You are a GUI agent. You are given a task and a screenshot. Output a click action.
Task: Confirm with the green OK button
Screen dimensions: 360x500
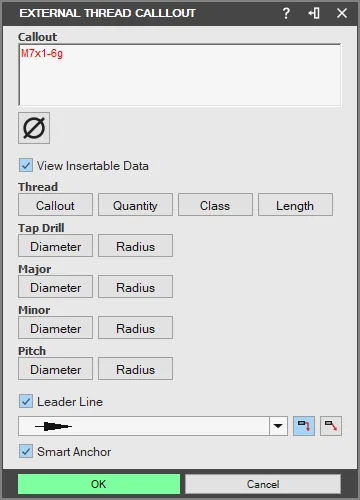(99, 484)
